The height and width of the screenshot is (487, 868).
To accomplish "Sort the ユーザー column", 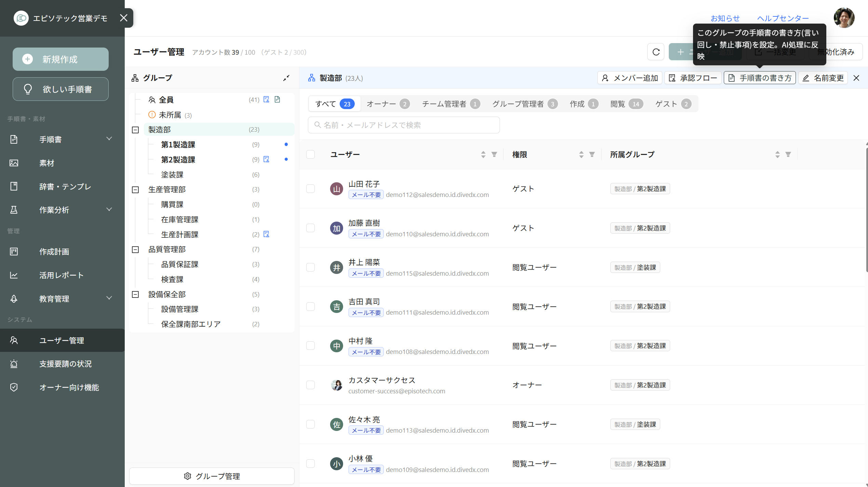I will point(483,155).
